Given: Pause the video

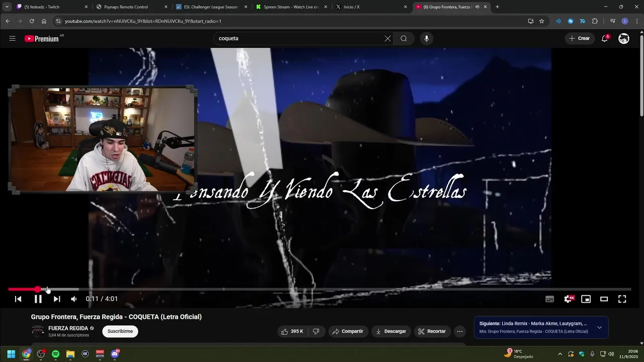Looking at the screenshot, I should tap(38, 299).
